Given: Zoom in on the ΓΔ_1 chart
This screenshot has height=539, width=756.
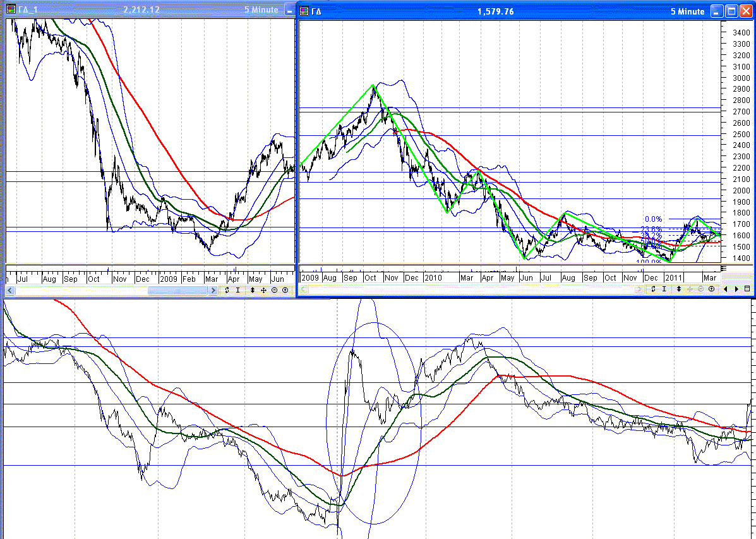Looking at the screenshot, I should pos(285,290).
